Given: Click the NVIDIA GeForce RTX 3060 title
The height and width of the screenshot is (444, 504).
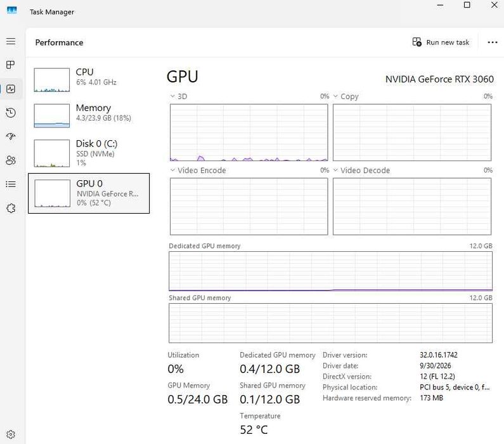Looking at the screenshot, I should [439, 79].
